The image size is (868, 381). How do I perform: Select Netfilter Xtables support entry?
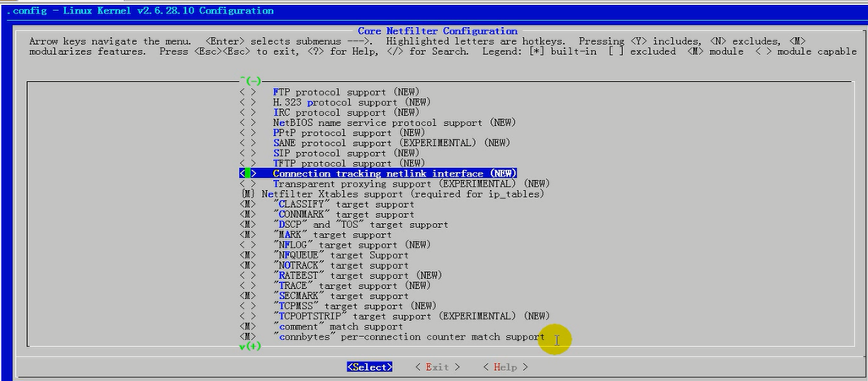pos(403,194)
